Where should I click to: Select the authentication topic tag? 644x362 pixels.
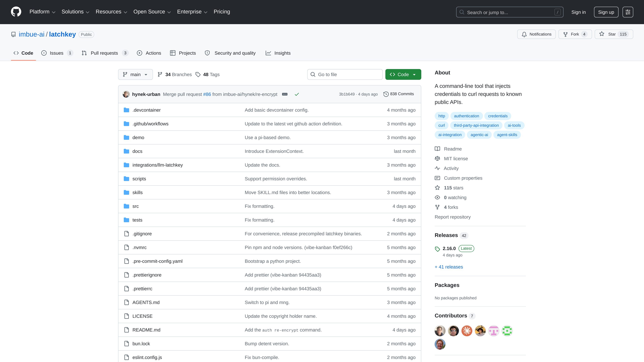[x=466, y=116]
